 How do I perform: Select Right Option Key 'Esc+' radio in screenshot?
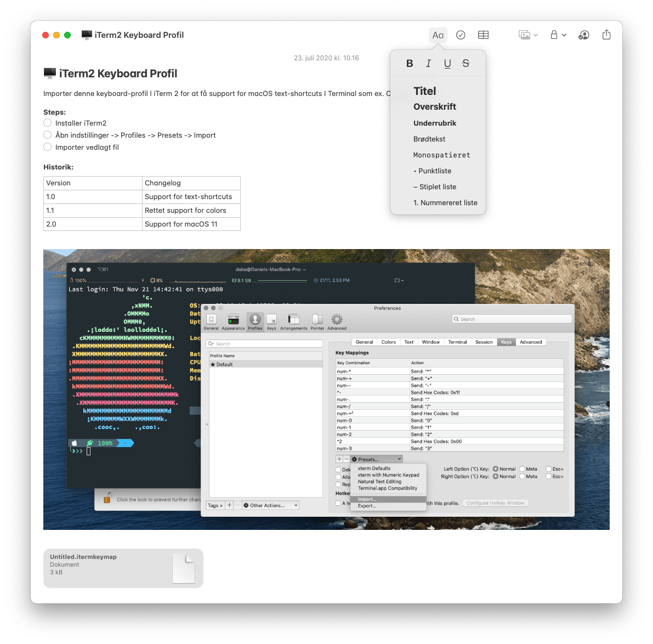point(548,477)
